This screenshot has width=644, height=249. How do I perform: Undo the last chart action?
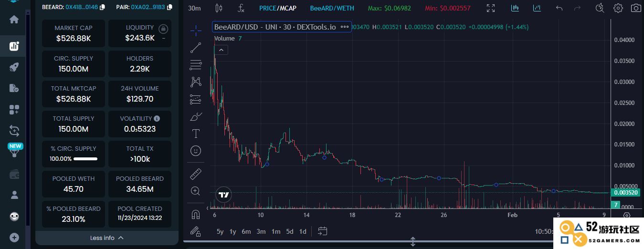(x=560, y=8)
